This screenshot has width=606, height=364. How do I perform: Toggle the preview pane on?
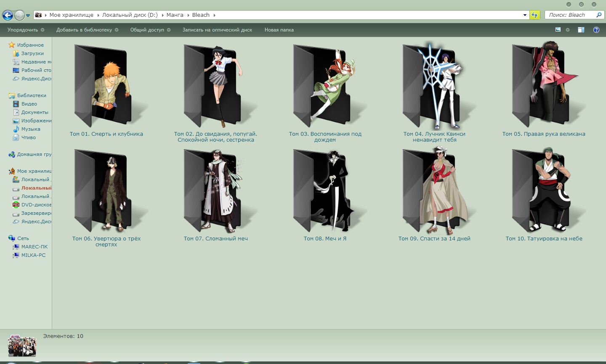coord(581,30)
